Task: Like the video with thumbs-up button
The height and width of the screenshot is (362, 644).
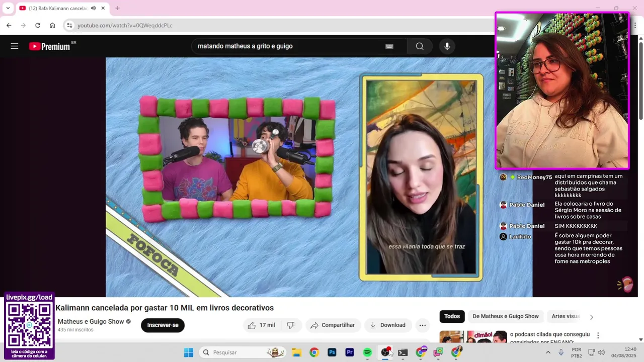Action: pos(262,325)
